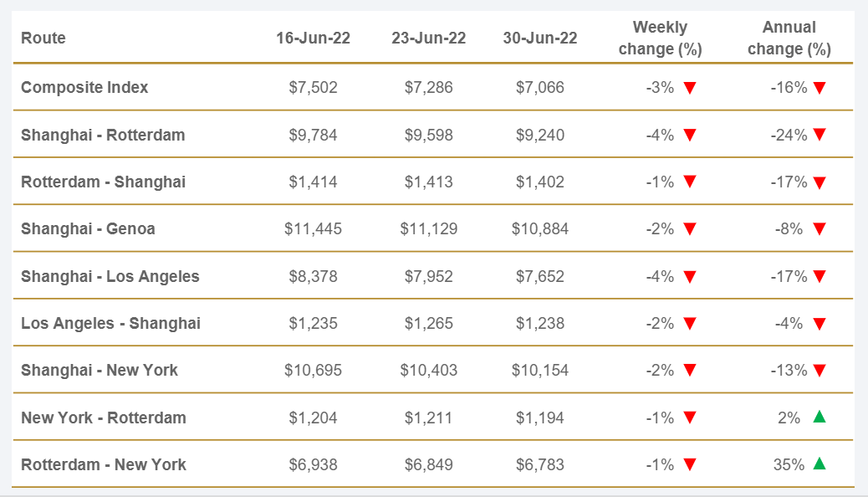
Task: Click red arrow in Shanghai - Los Angeles weekly change
Action: 690,276
